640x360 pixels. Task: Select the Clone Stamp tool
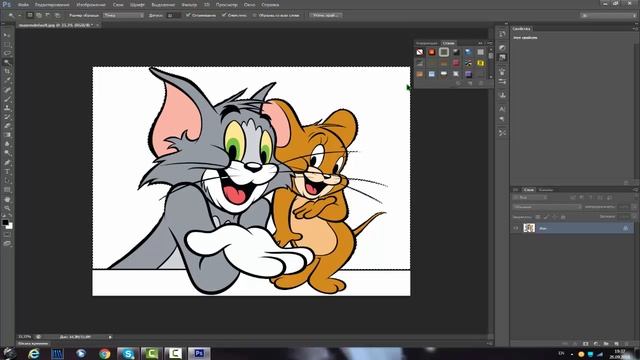[7, 108]
